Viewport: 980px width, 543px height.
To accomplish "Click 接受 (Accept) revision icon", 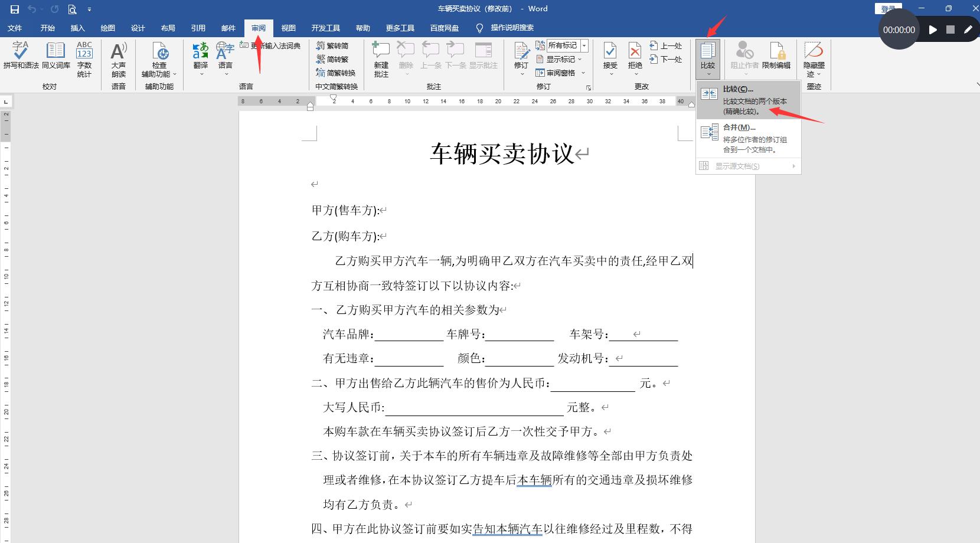I will (610, 52).
